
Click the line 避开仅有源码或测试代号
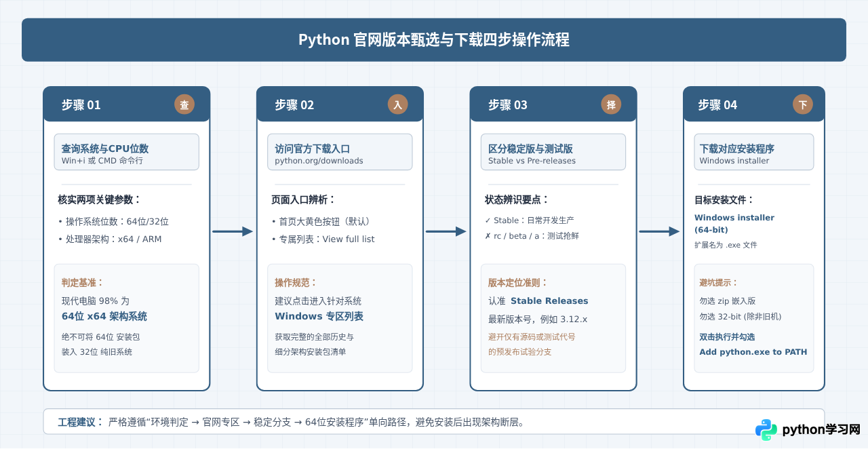pos(532,336)
